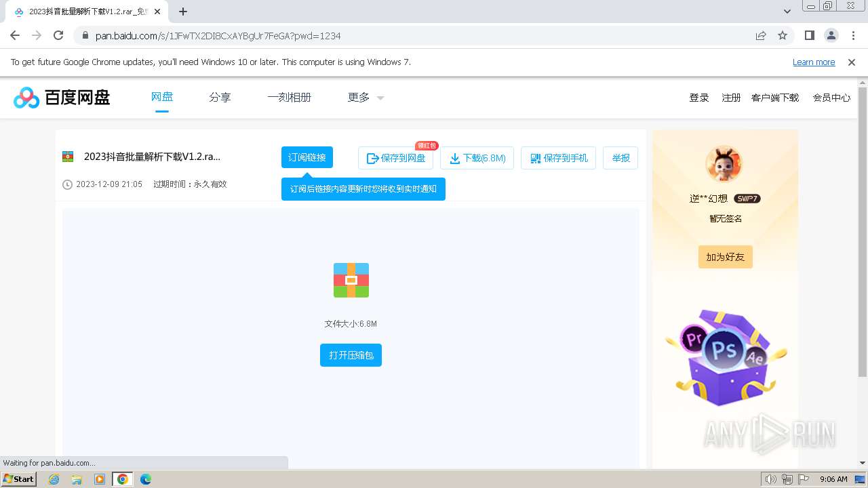
Task: Click the uploader's avatar picture
Action: (724, 163)
